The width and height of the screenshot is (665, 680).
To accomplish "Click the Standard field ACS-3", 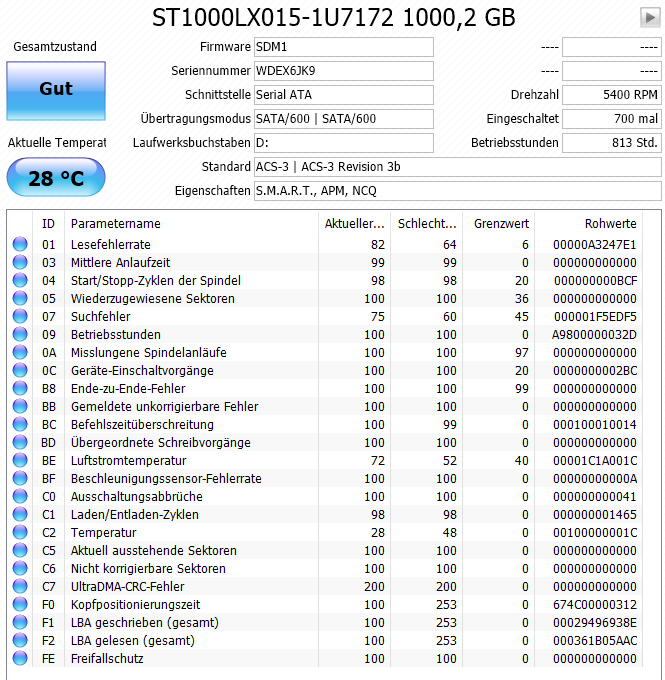I will tap(458, 167).
